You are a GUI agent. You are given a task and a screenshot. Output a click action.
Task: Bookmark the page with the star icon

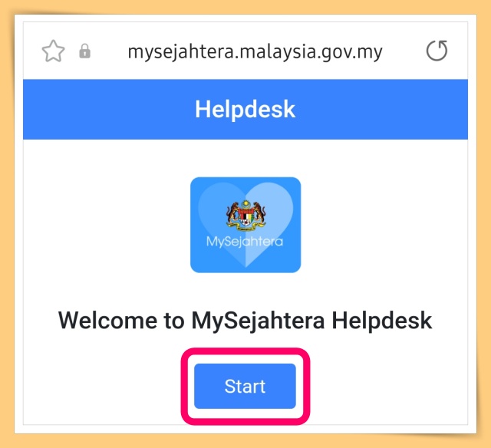coord(53,51)
